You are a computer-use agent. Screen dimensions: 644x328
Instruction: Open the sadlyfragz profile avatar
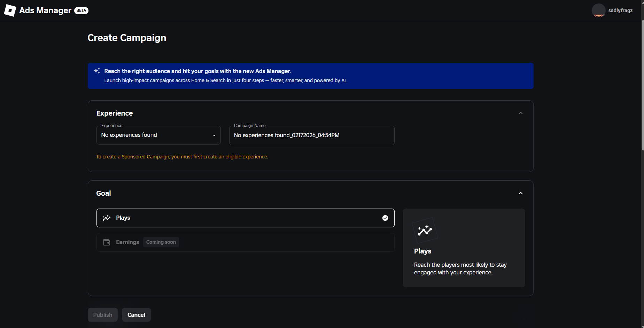click(598, 10)
